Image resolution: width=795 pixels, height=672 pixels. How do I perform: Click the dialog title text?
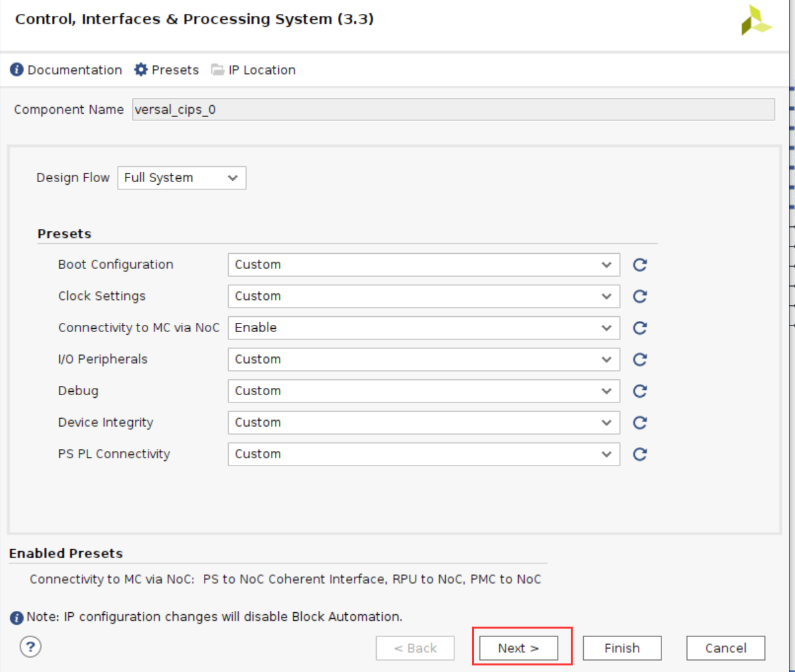[195, 19]
